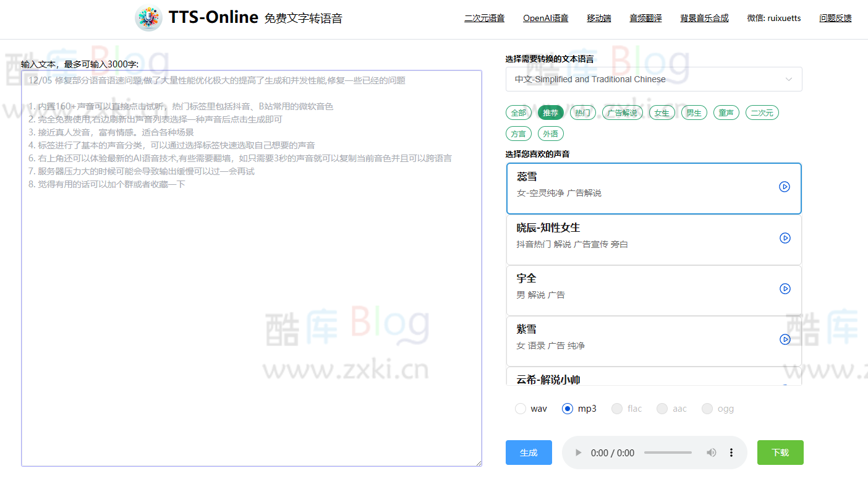Screen dimensions: 868x489
Task: Play the preview for 云希-解说小帅 voice
Action: tap(785, 385)
